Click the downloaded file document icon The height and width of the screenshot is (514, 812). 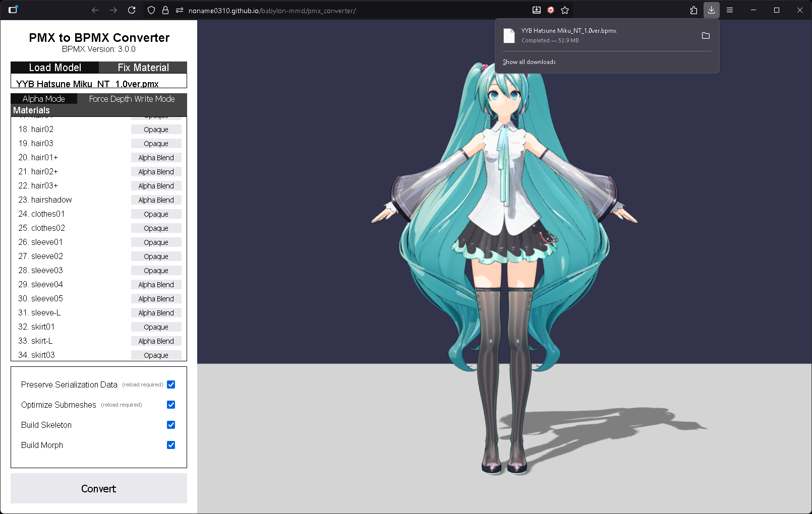point(509,36)
